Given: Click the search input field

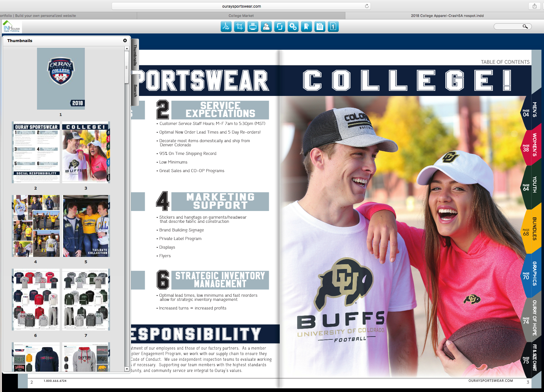Looking at the screenshot, I should 509,26.
